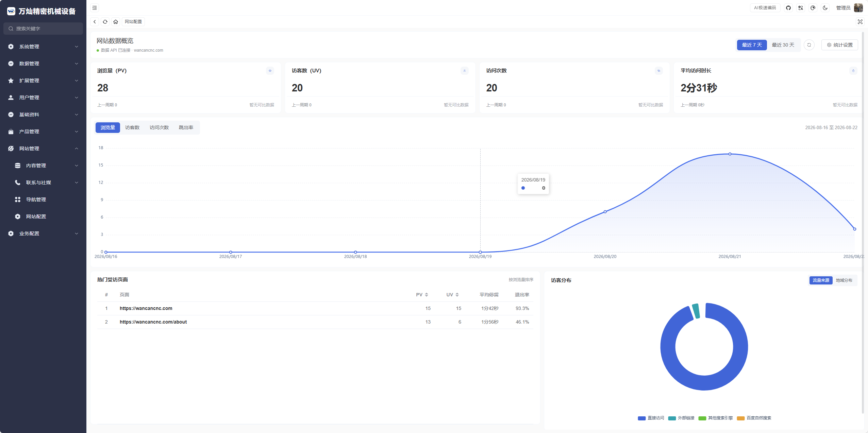Screen dimensions: 868x433
Task: Switch visitor distribution to 地域分布
Action: pos(844,280)
